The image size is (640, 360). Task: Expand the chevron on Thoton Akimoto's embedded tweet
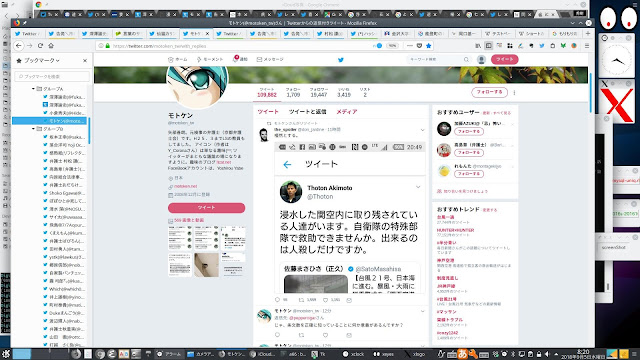point(418,187)
